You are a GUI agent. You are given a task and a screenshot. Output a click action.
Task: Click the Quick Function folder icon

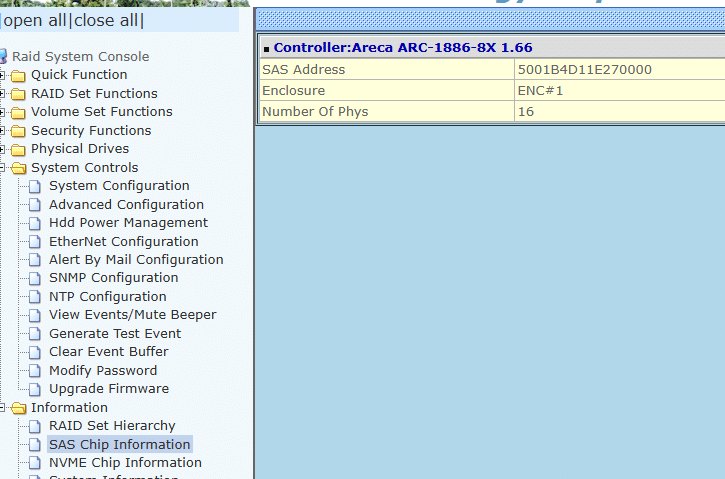[18, 75]
